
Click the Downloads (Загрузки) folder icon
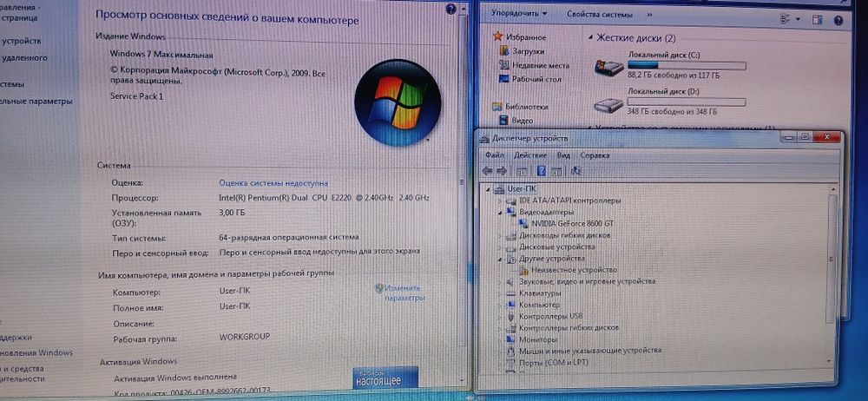503,51
